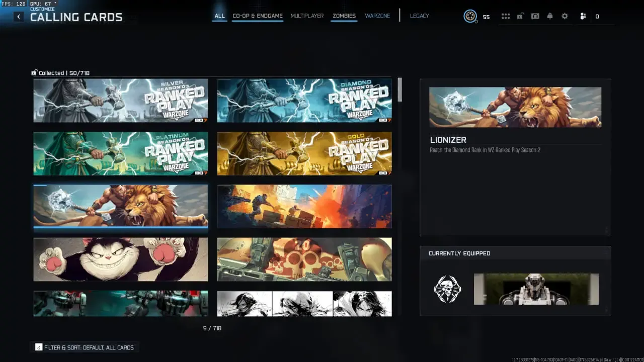The width and height of the screenshot is (644, 362).
Task: Click the Collected 50/718 counter
Action: pos(64,73)
